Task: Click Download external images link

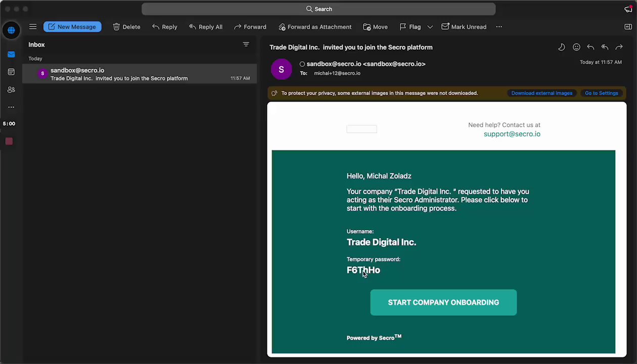Action: pos(541,93)
